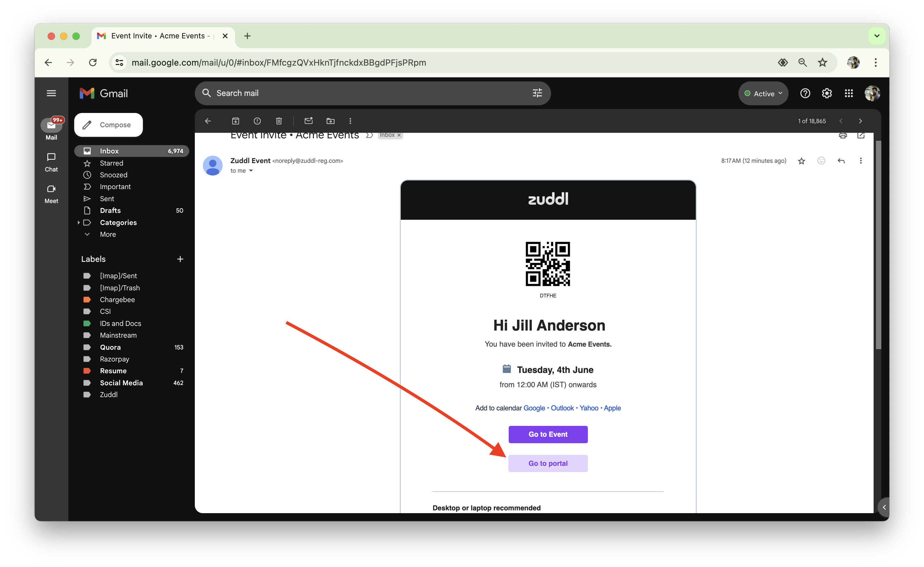Archive the open email
The image size is (924, 567).
click(x=235, y=121)
